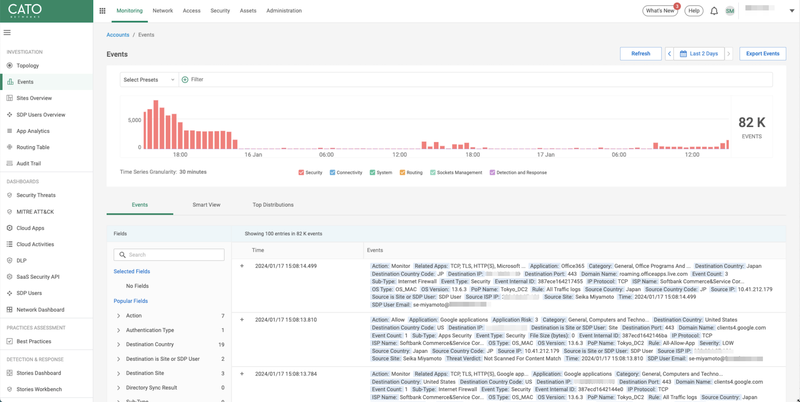Open Sites Overview page

[34, 98]
